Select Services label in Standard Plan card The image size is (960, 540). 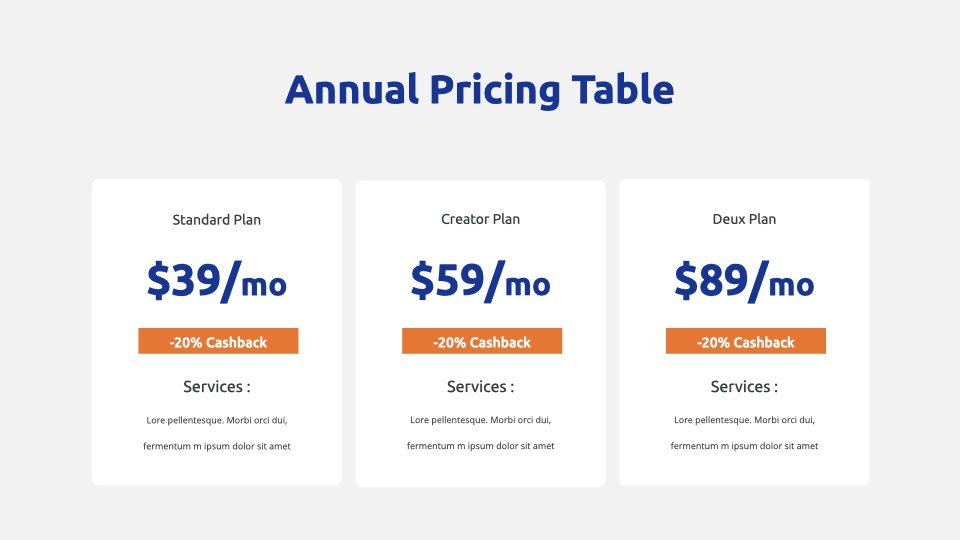[x=217, y=387]
